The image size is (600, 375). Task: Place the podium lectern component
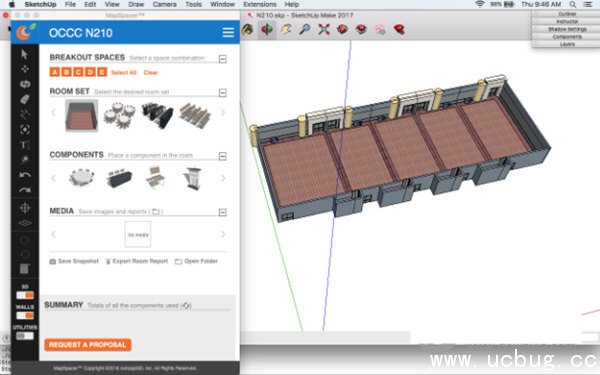[x=192, y=179]
